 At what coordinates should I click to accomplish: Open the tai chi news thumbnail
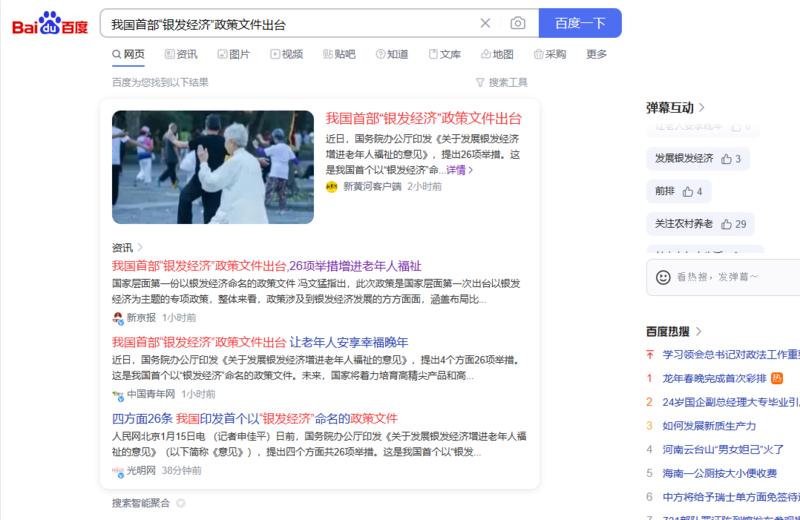[x=213, y=167]
